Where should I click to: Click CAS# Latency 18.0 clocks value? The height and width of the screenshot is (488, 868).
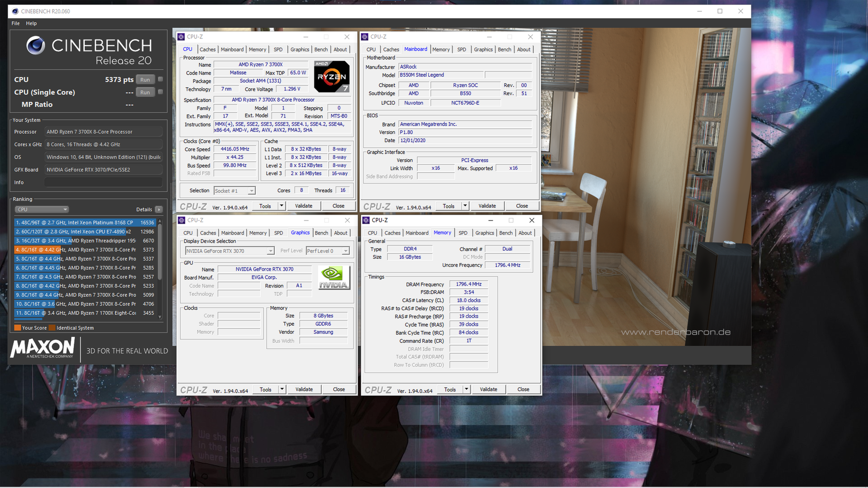[x=469, y=300]
